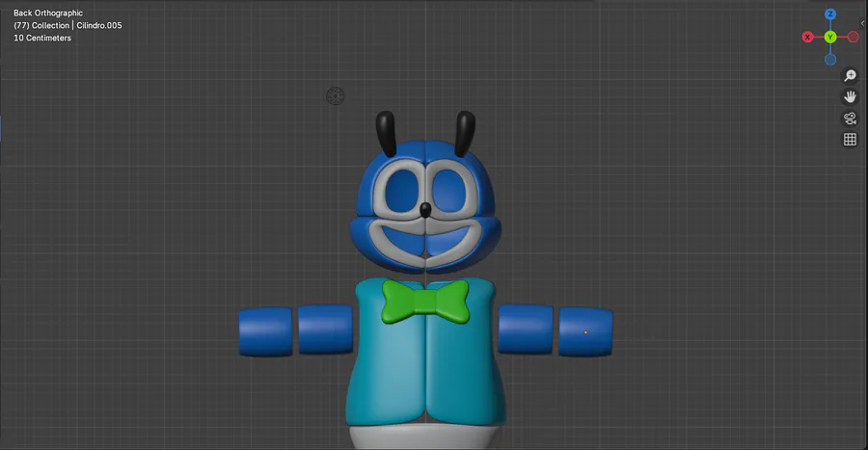
Task: Select the character's left black ear
Action: (x=386, y=133)
